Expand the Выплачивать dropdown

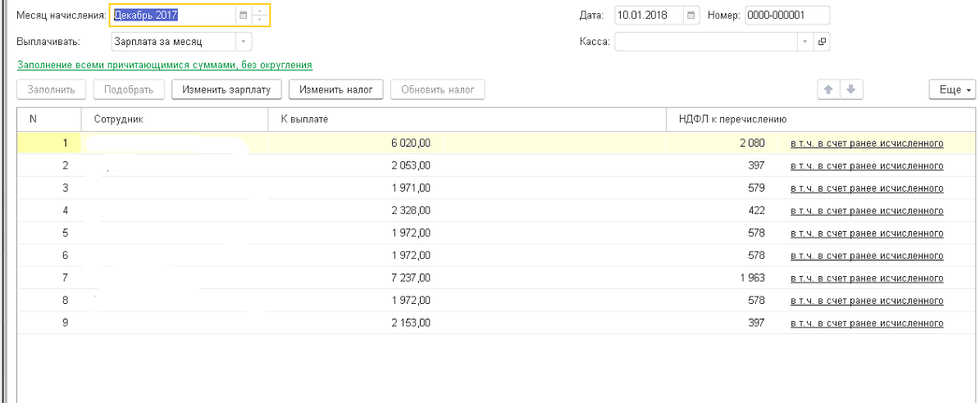coord(243,41)
